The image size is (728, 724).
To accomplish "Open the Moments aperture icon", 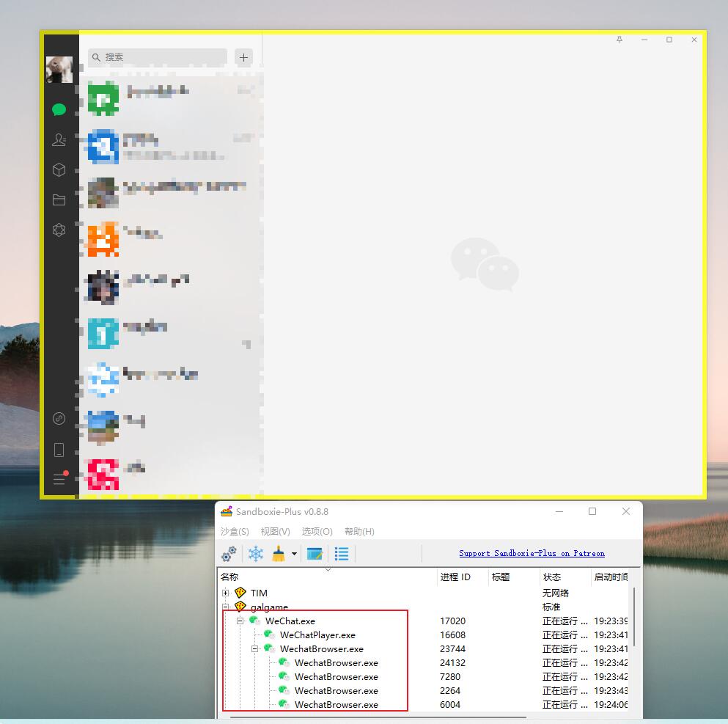I will point(59,230).
